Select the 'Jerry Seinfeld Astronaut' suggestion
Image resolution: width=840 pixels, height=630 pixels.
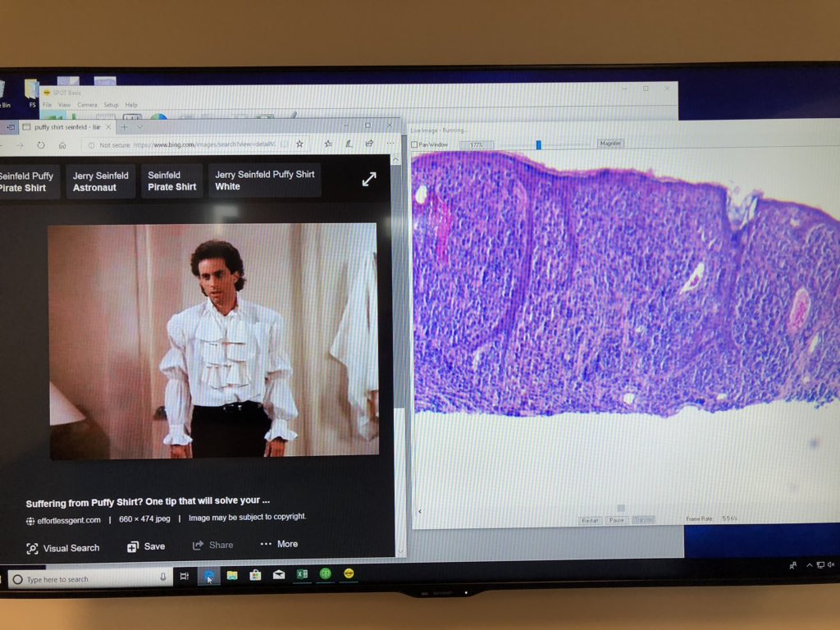click(100, 181)
